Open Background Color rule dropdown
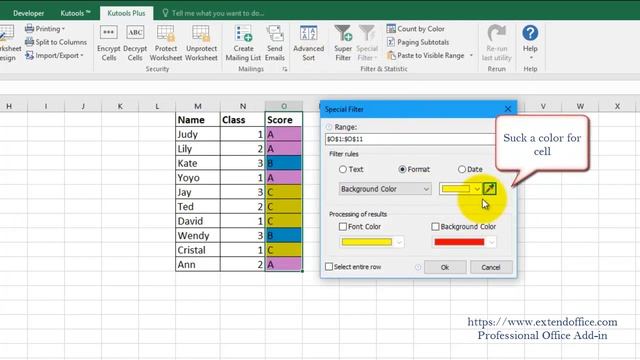The image size is (640, 360). coord(385,189)
